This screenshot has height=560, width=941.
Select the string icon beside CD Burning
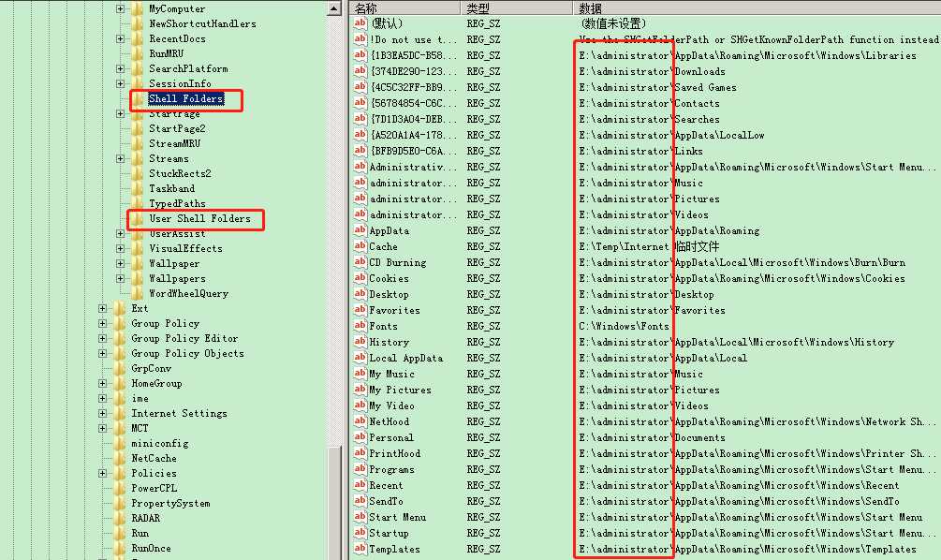pos(360,262)
